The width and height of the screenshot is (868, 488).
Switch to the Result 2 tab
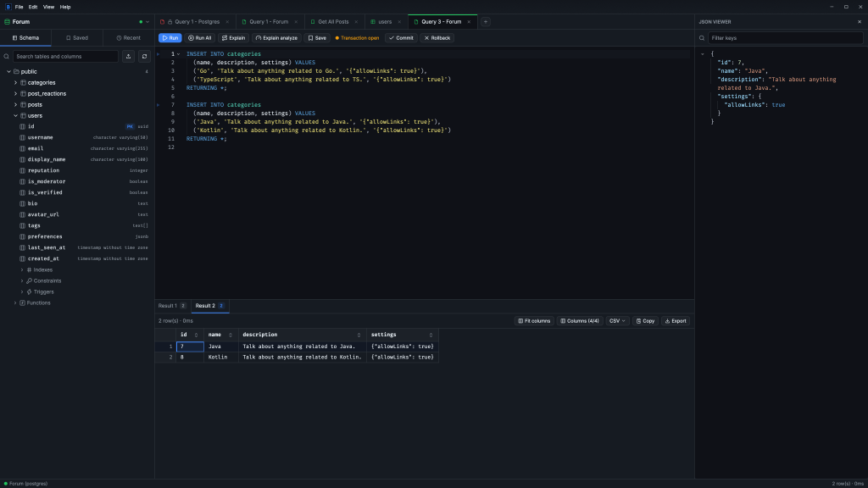click(210, 306)
